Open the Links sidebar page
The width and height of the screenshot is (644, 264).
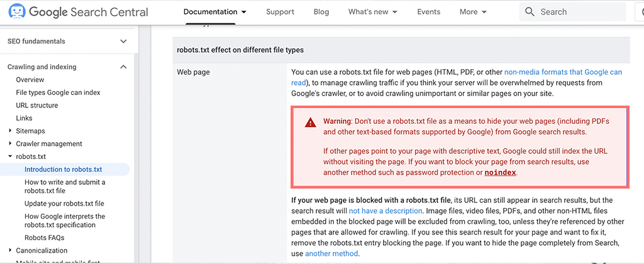(x=24, y=118)
